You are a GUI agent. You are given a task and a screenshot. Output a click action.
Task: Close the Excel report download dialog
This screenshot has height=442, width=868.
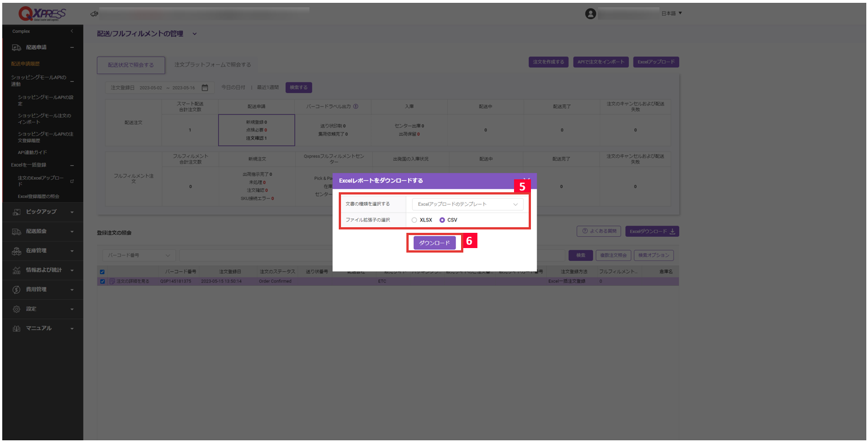point(526,180)
